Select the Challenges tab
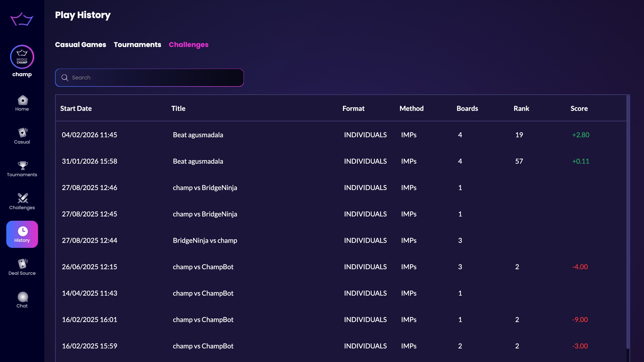 188,45
